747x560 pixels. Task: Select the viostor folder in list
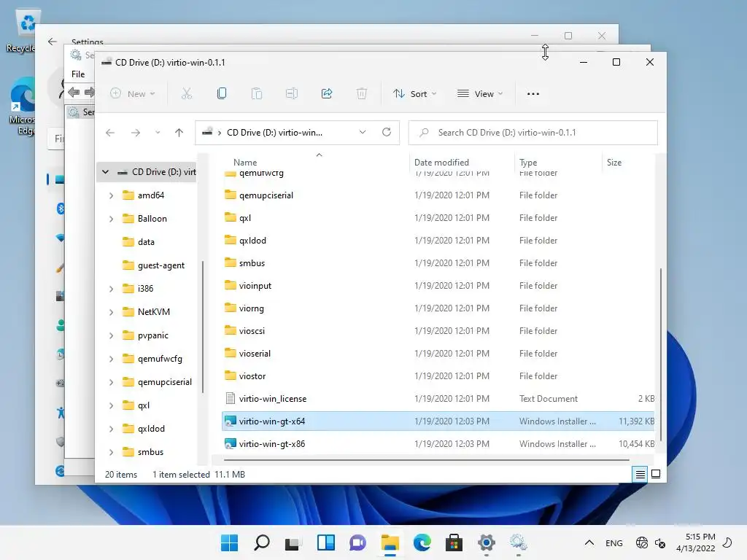click(438, 376)
